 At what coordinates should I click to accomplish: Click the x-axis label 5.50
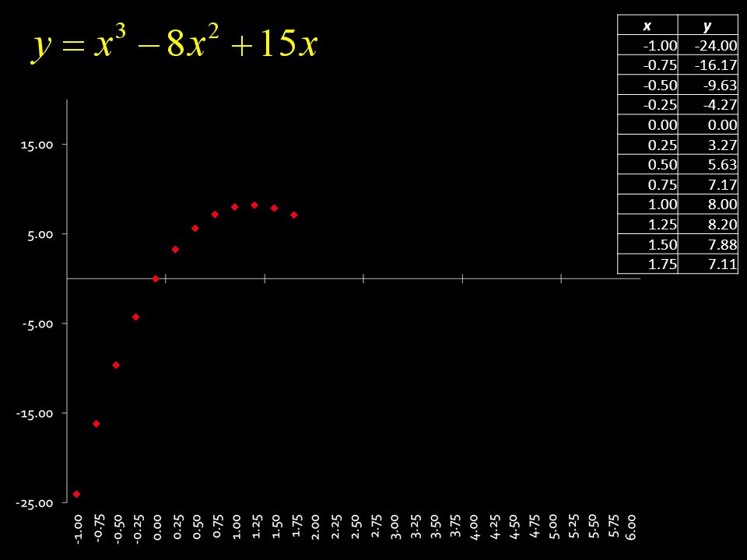pos(592,527)
